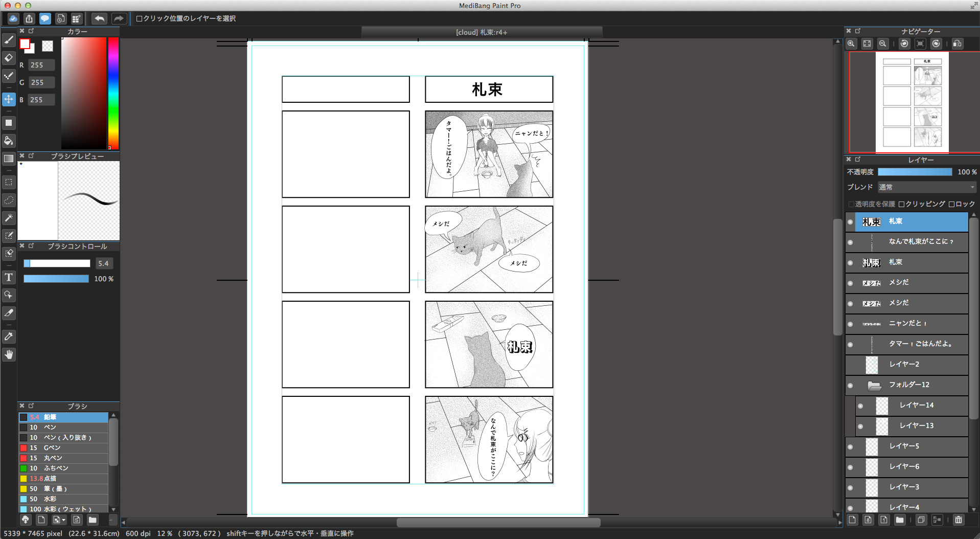Image resolution: width=980 pixels, height=539 pixels.
Task: Click the brush opacity 100% slider
Action: tap(56, 279)
